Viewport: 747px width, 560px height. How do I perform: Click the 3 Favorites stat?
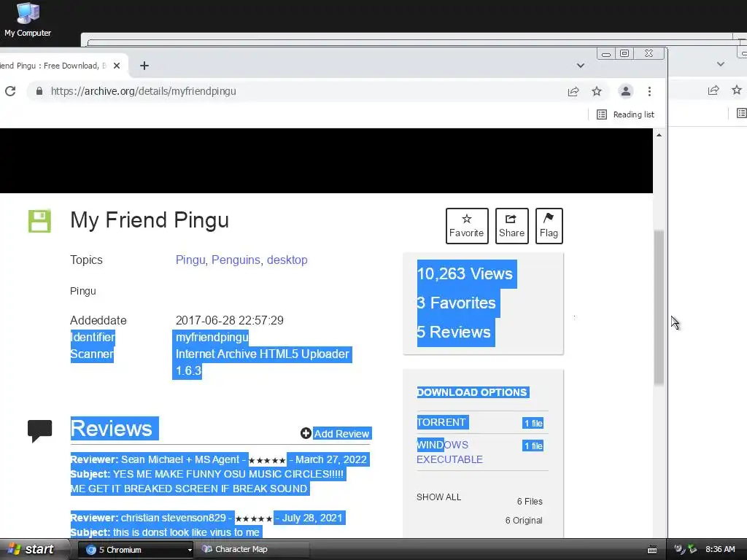(457, 303)
